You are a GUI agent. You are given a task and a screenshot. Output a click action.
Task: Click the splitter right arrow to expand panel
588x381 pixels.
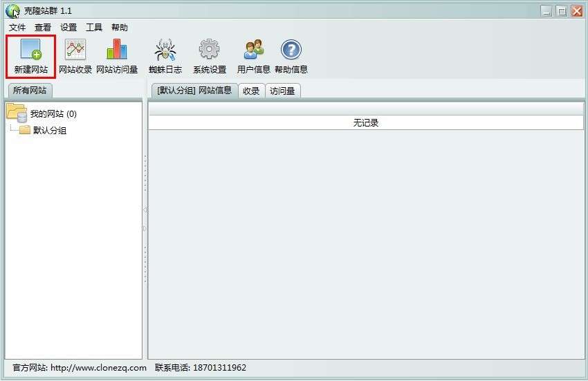(x=145, y=228)
